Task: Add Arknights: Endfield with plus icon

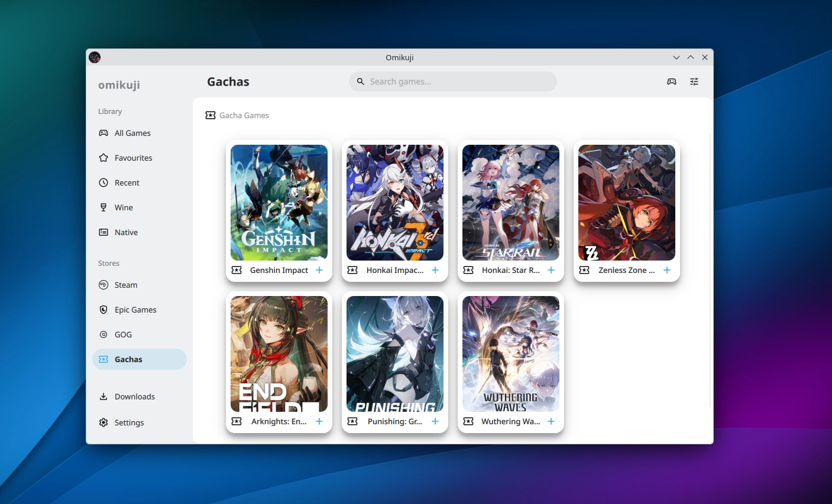Action: pyautogui.click(x=319, y=421)
